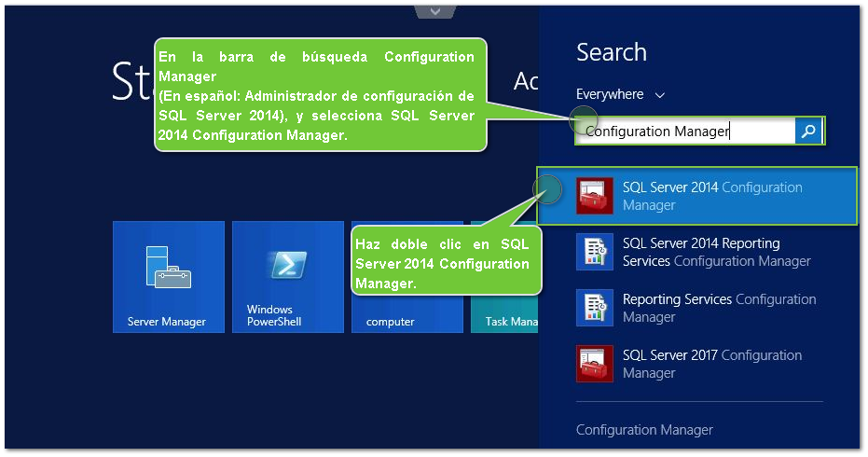Click the Configuration Manager search suggestion
The height and width of the screenshot is (457, 868).
pyautogui.click(x=644, y=430)
